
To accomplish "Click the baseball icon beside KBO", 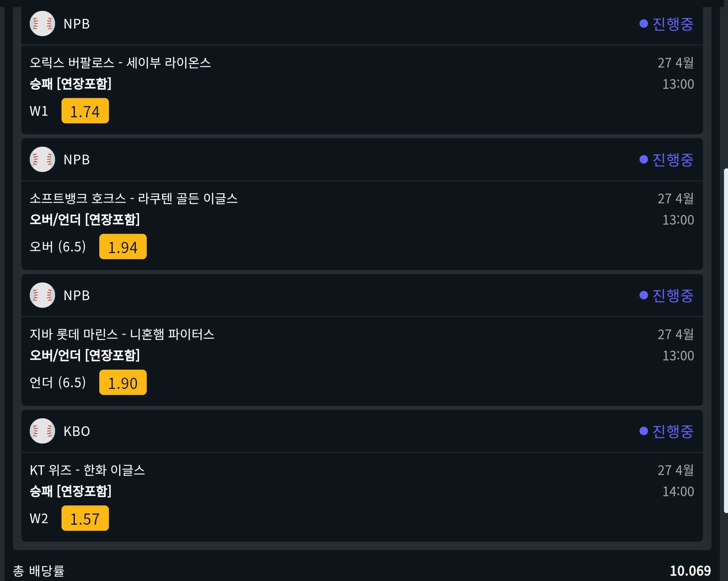I will (x=42, y=431).
